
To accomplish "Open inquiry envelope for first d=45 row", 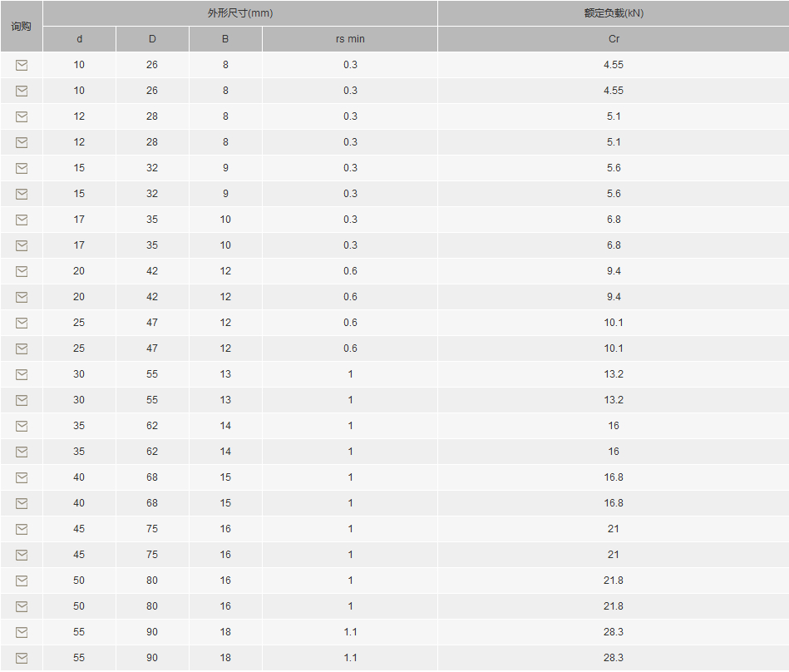I will point(22,529).
